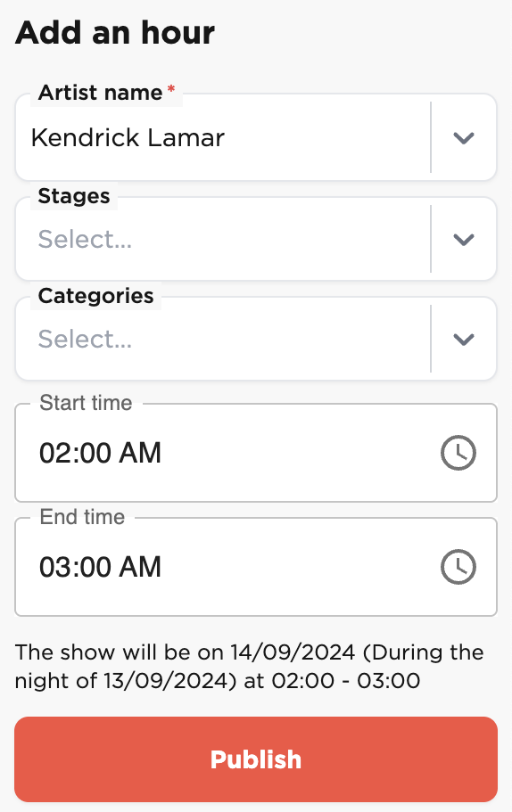
Task: Click the End time label
Action: (82, 517)
